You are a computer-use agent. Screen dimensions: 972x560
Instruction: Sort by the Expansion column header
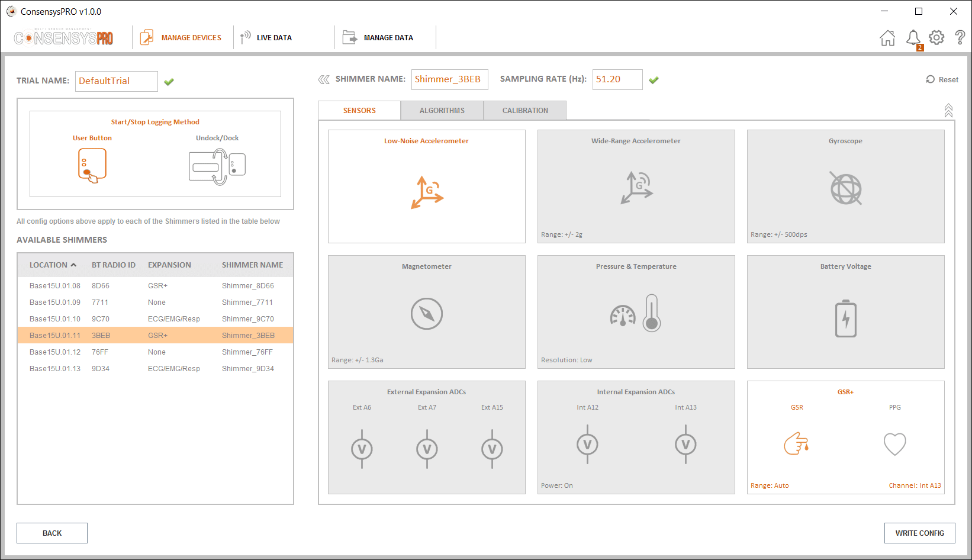tap(169, 265)
